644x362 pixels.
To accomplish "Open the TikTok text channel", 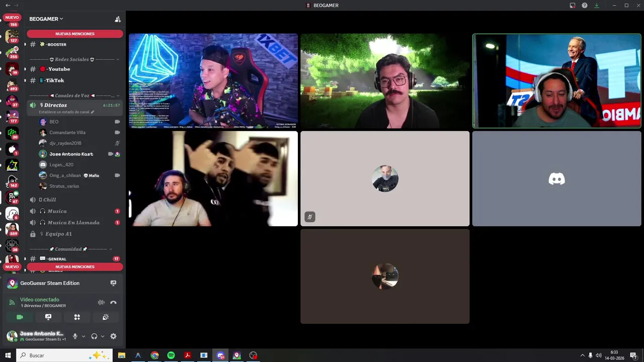I will click(74, 80).
